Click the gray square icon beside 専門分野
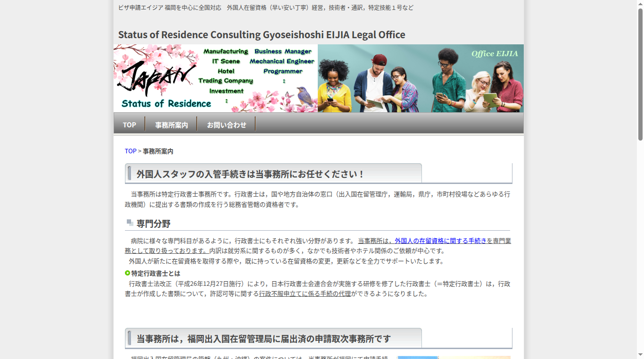This screenshot has height=359, width=644. 130,223
